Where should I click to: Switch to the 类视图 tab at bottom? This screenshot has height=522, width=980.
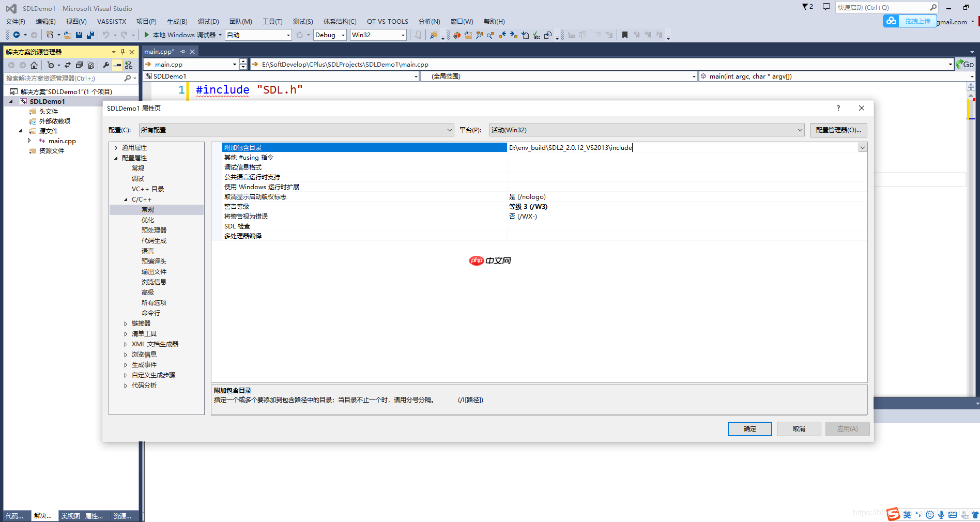pyautogui.click(x=70, y=515)
